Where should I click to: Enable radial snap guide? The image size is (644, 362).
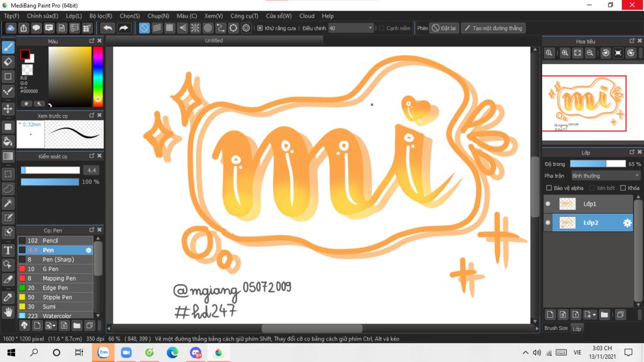click(x=195, y=28)
